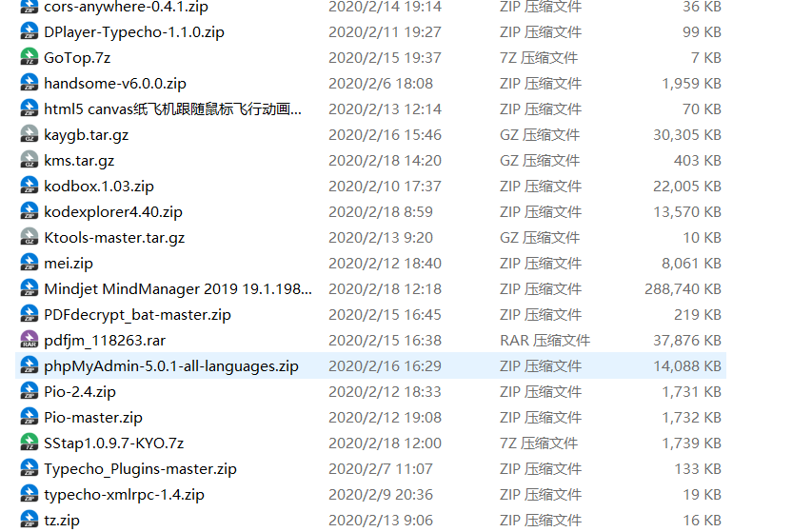This screenshot has height=532, width=812.
Task: Select the kodbox.1.03.zip file name
Action: [x=99, y=186]
